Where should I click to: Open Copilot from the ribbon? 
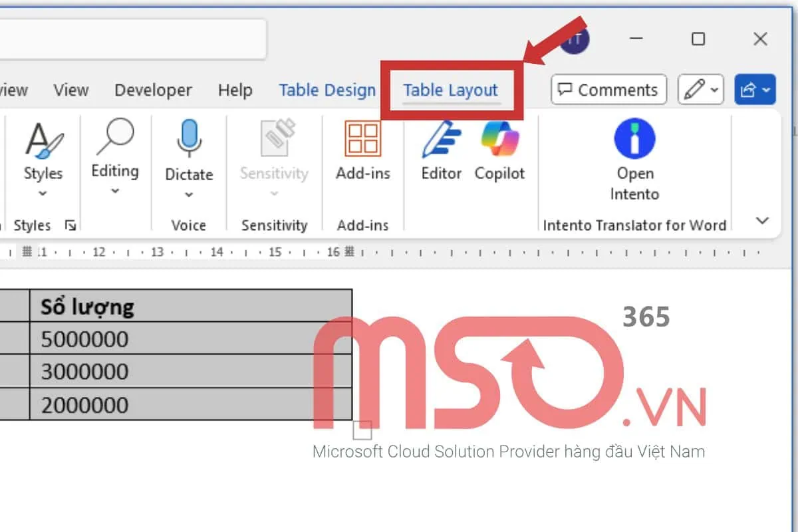(x=499, y=140)
